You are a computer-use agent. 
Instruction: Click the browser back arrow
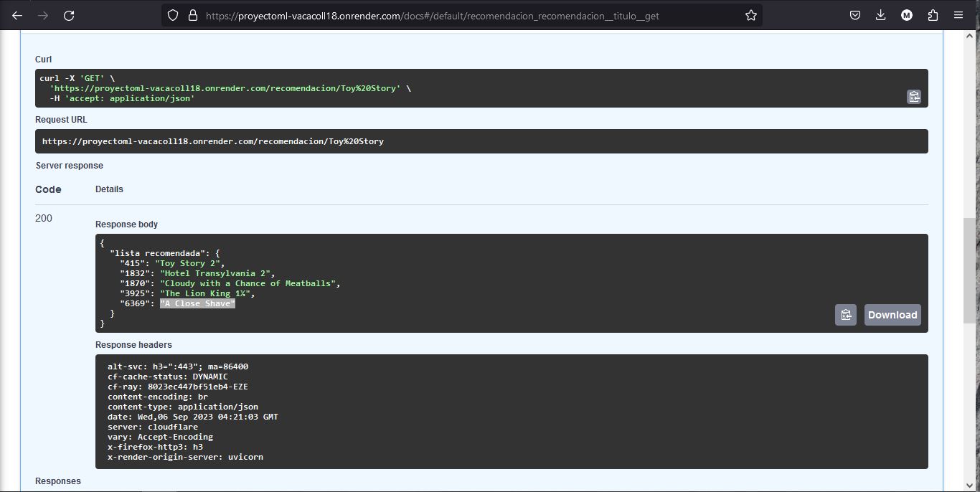[x=17, y=15]
